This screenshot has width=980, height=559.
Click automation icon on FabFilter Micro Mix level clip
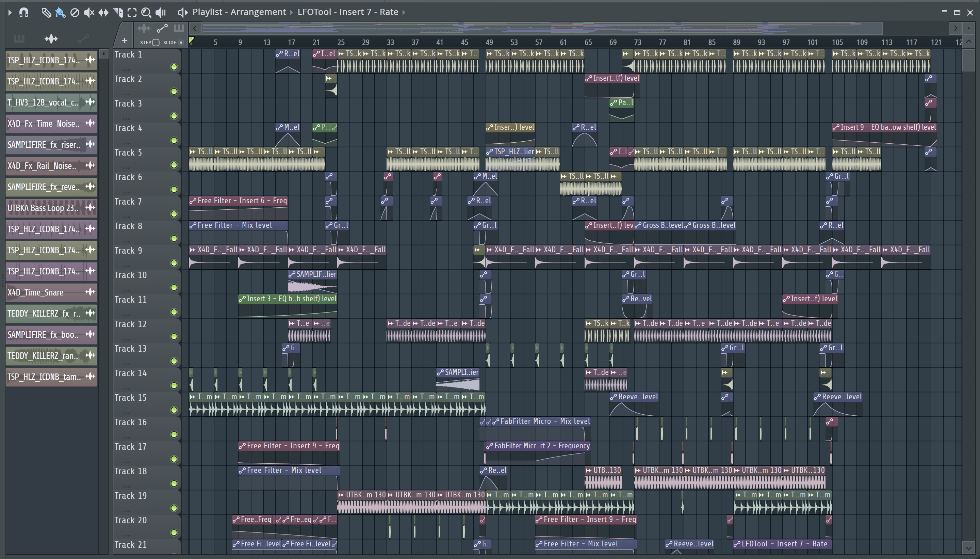496,421
